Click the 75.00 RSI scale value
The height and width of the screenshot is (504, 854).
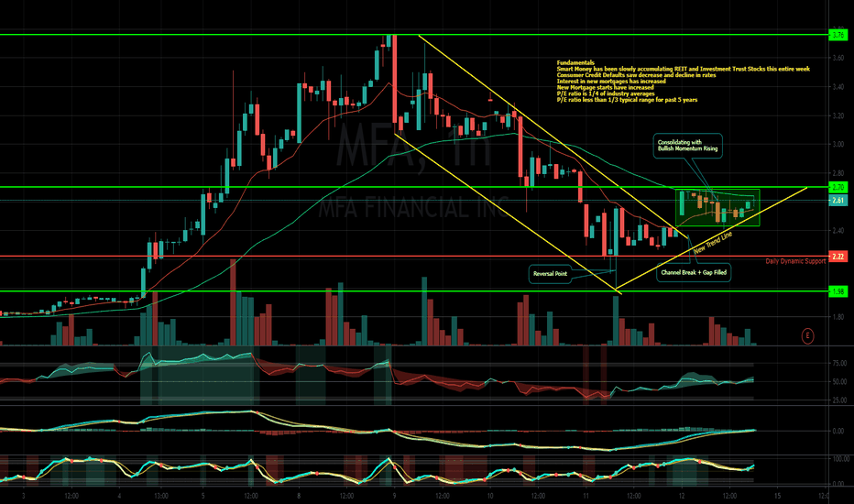click(839, 364)
